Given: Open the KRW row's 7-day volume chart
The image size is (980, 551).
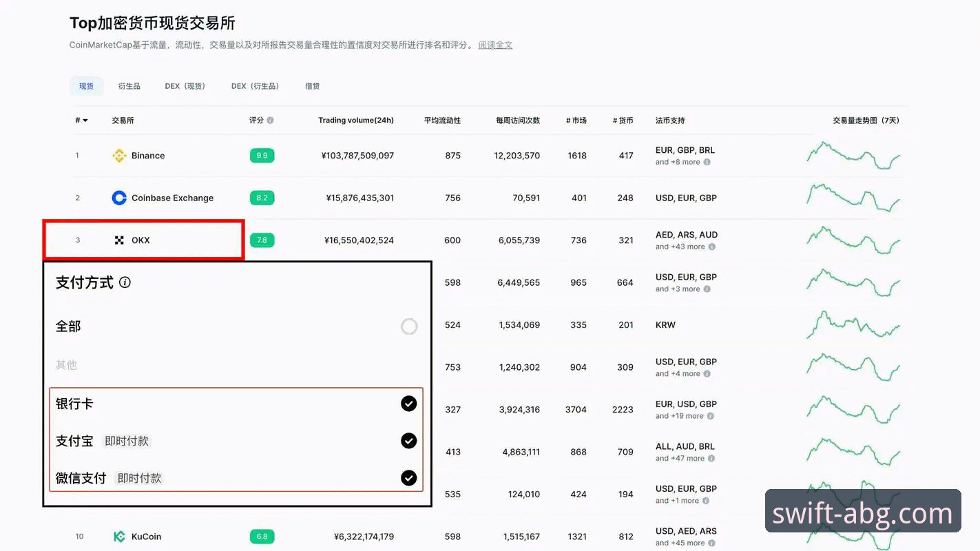Looking at the screenshot, I should [x=853, y=325].
